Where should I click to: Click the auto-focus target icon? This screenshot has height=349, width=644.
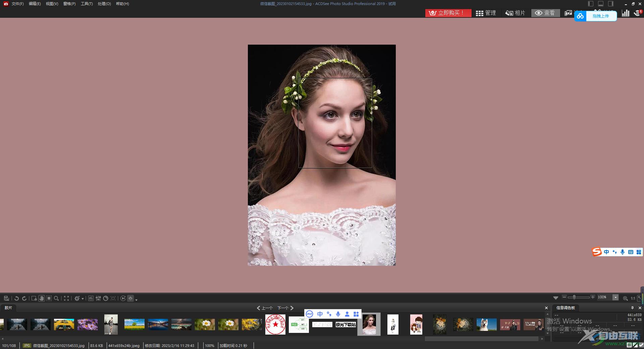click(x=113, y=298)
